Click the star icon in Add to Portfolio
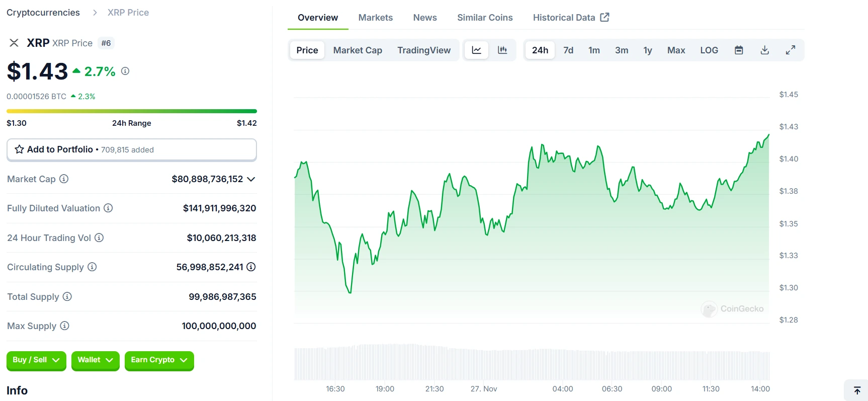The height and width of the screenshot is (401, 868). (x=20, y=149)
